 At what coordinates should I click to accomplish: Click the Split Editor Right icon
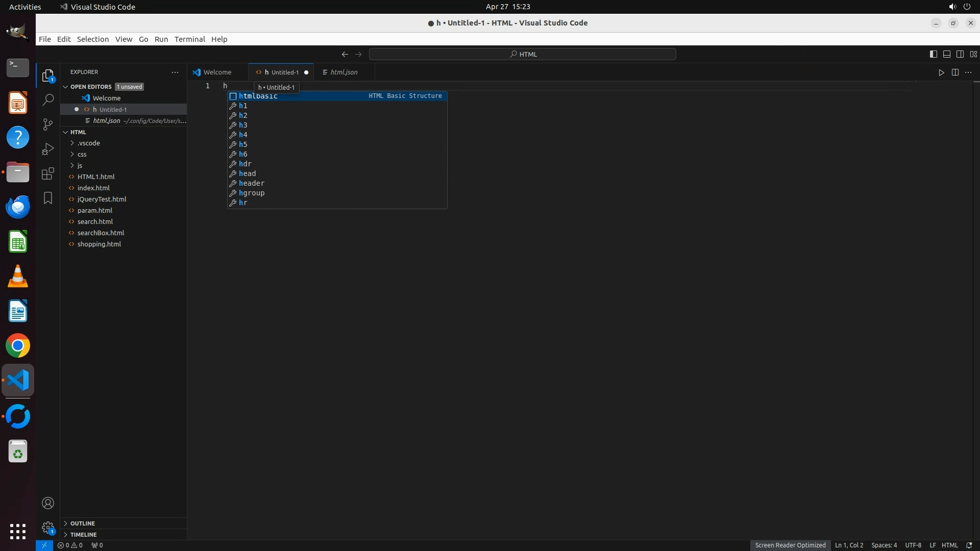pos(955,72)
